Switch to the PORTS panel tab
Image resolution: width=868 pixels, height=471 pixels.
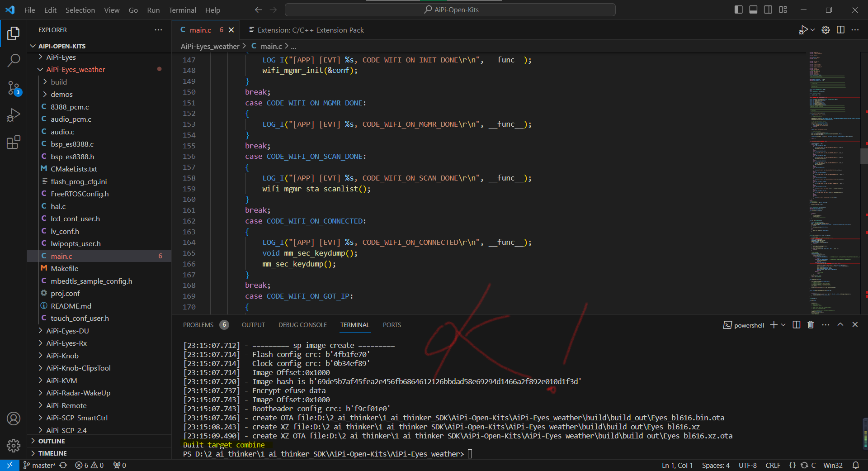coord(392,325)
